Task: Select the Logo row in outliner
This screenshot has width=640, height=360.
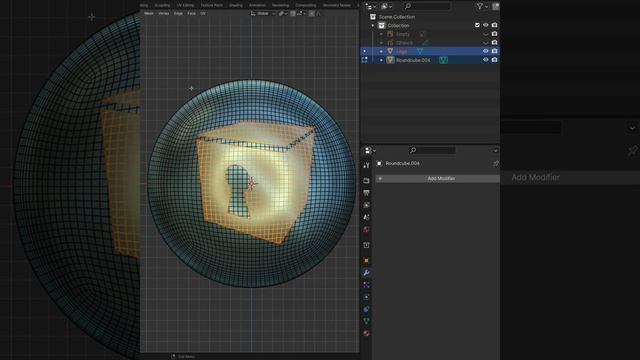Action: click(430, 51)
